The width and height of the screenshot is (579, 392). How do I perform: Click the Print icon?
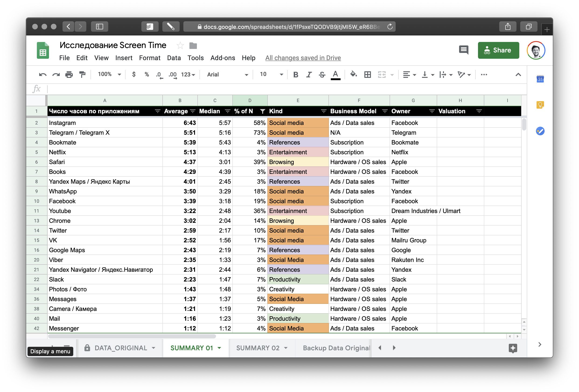[69, 74]
